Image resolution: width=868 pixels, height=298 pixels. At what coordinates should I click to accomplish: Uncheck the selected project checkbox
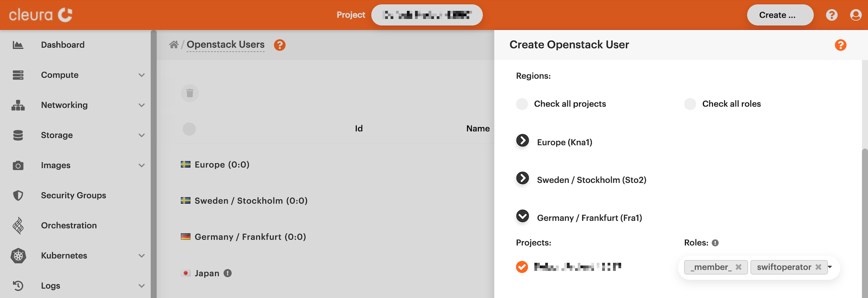522,267
